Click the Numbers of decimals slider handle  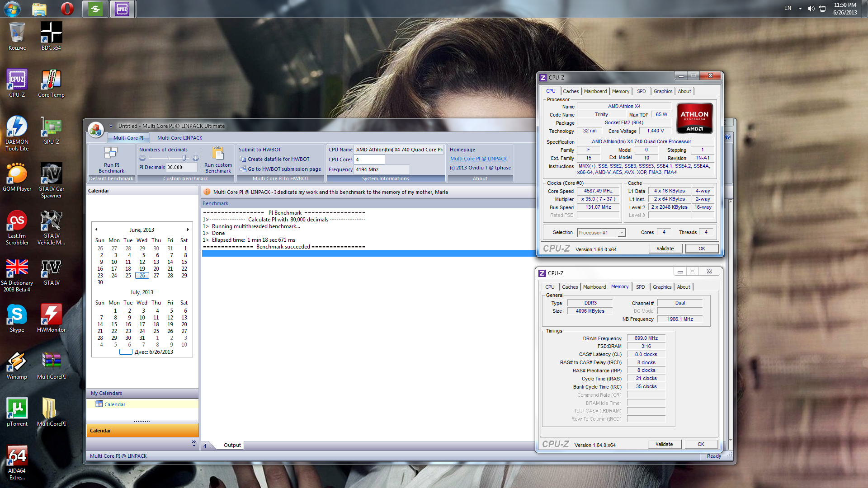point(184,158)
